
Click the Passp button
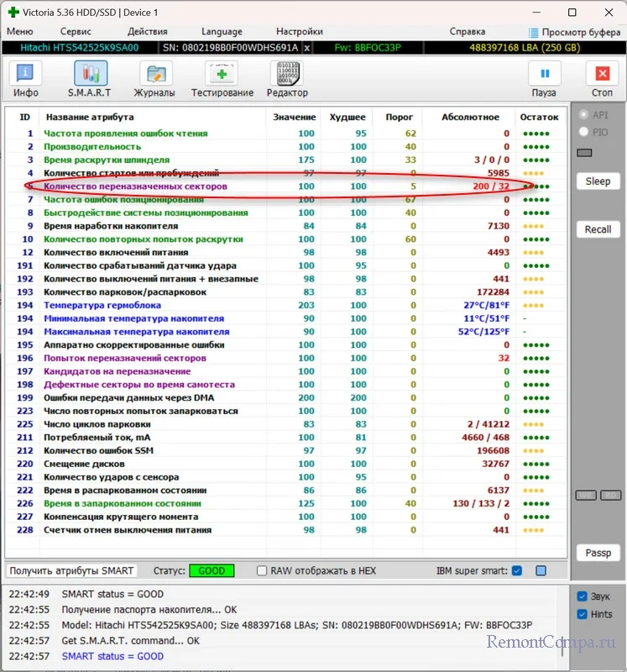tap(598, 553)
